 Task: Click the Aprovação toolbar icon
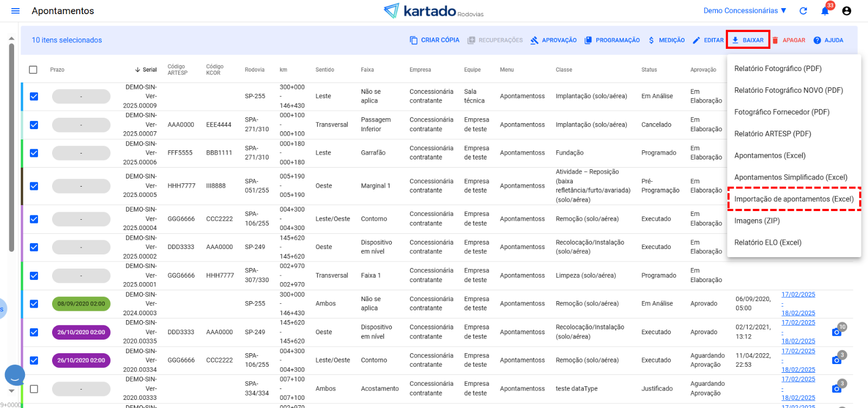click(534, 40)
